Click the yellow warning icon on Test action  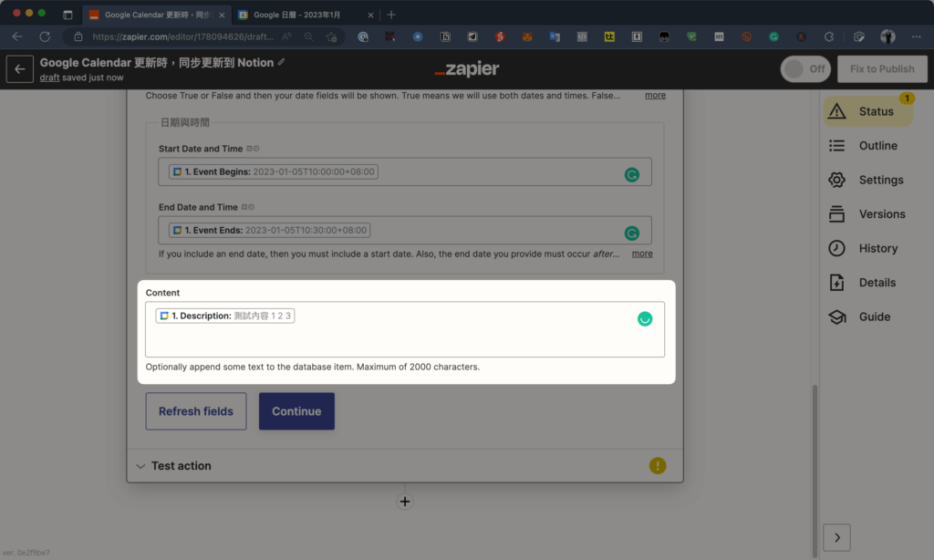pos(658,466)
